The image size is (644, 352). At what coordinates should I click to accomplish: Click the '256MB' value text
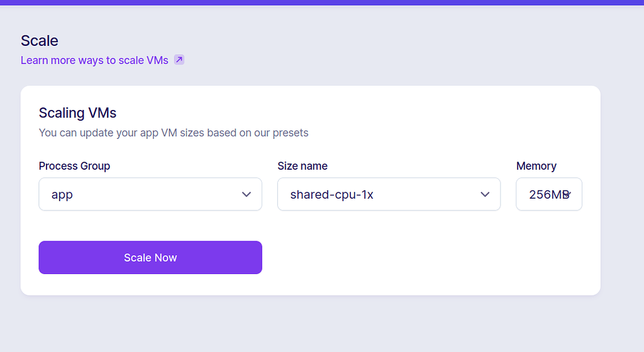(546, 195)
